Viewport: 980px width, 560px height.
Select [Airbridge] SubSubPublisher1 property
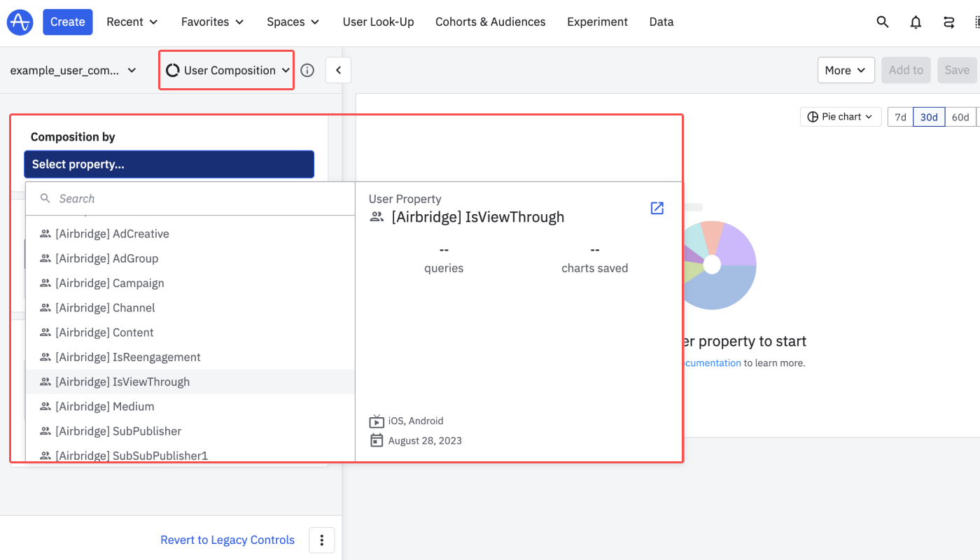pyautogui.click(x=190, y=454)
